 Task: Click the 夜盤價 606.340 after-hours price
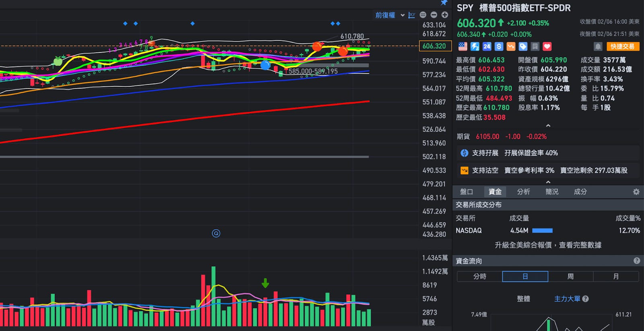(468, 35)
